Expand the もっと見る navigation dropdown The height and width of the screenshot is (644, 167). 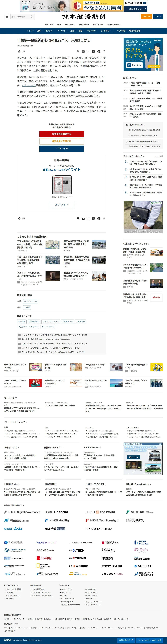coord(106,31)
